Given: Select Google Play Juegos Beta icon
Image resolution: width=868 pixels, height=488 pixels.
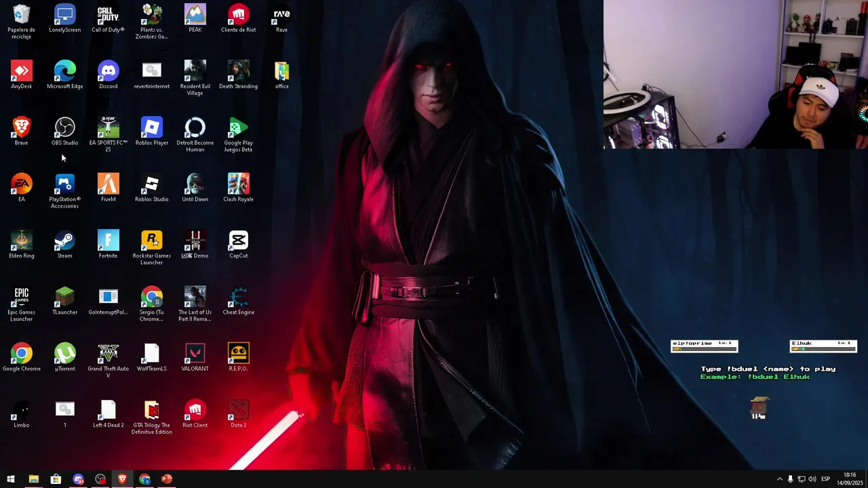Looking at the screenshot, I should [239, 134].
